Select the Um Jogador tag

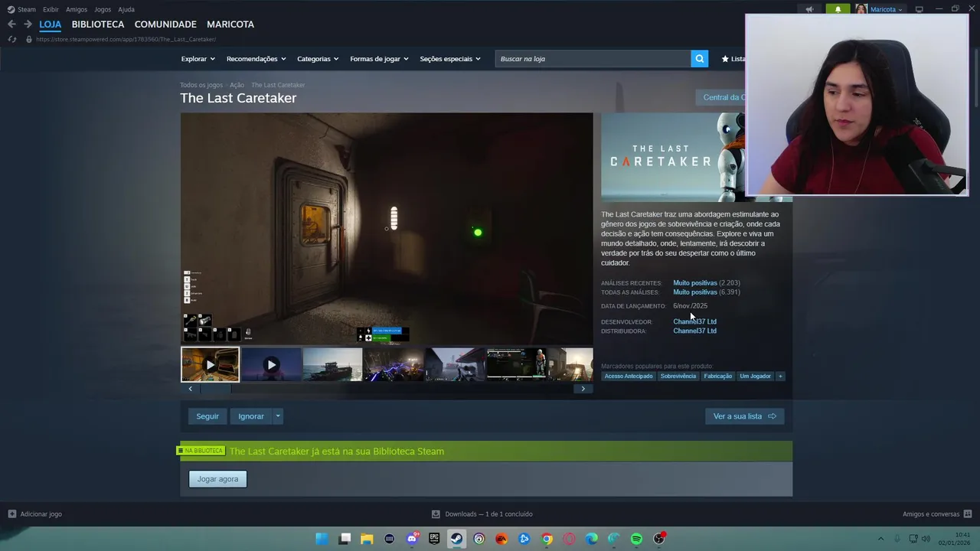[755, 376]
